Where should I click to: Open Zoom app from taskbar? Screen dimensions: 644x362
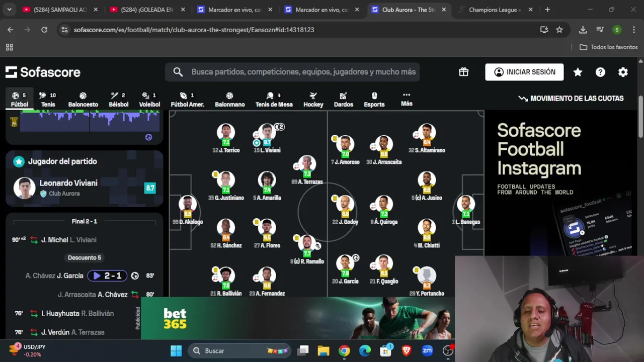tap(427, 351)
